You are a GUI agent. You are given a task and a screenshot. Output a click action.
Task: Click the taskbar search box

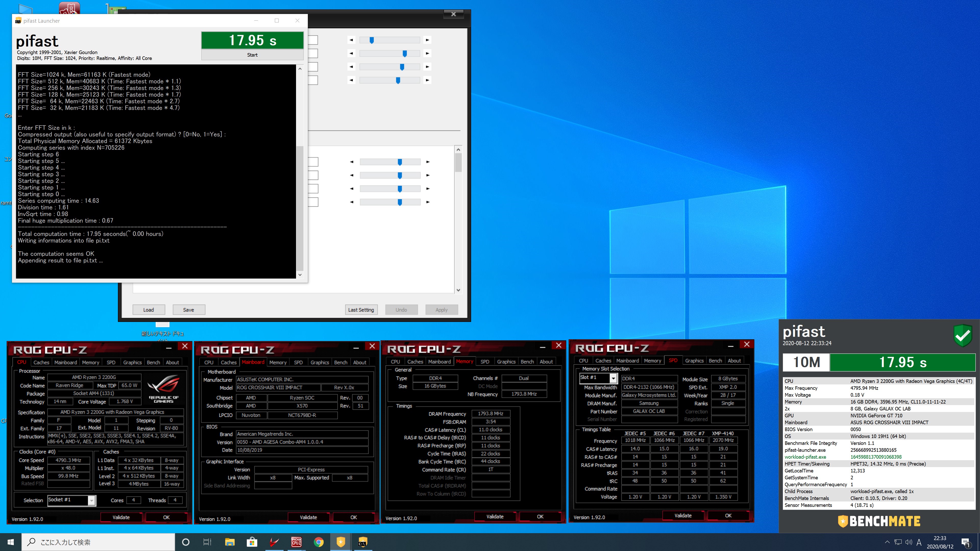(98, 542)
